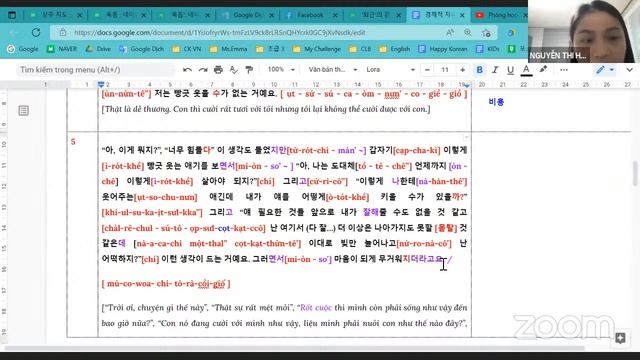Open the KIDs bookmark

(x=488, y=49)
